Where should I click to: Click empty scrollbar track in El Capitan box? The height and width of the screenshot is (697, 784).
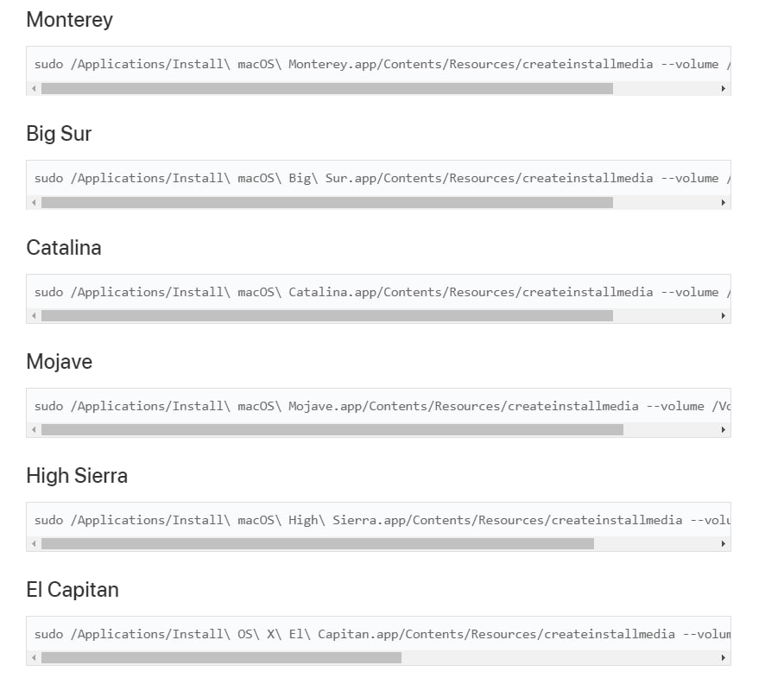(559, 658)
